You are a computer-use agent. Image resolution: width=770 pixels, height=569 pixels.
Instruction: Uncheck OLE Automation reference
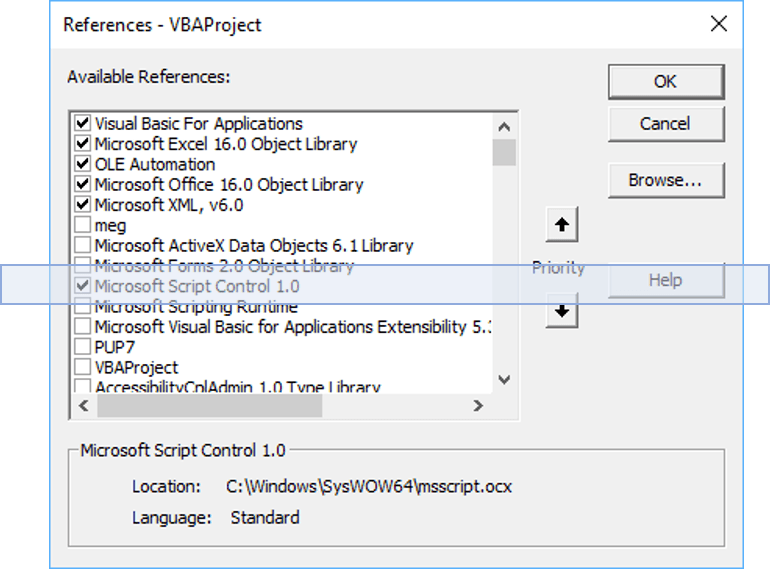click(83, 165)
